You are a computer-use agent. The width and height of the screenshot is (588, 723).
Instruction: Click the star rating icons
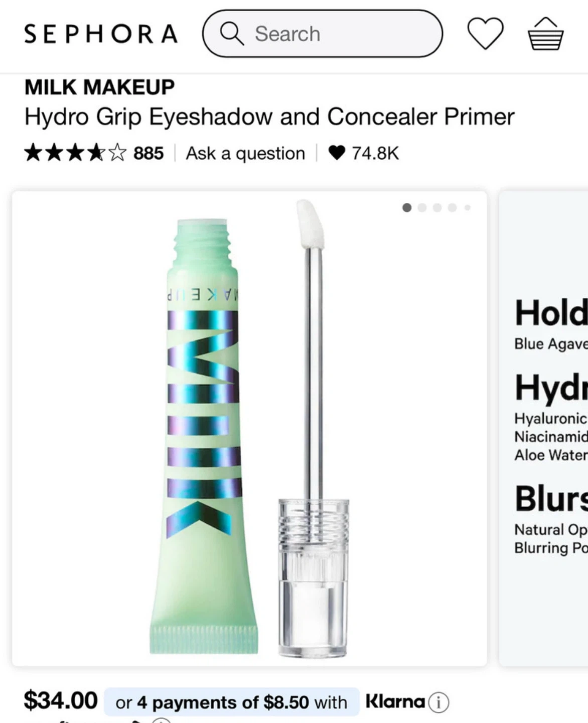coord(75,153)
